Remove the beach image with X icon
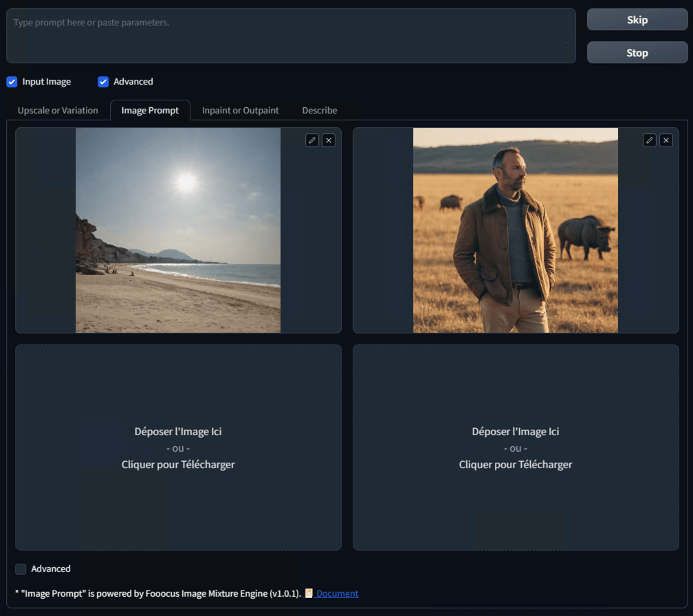The width and height of the screenshot is (693, 616). (329, 140)
